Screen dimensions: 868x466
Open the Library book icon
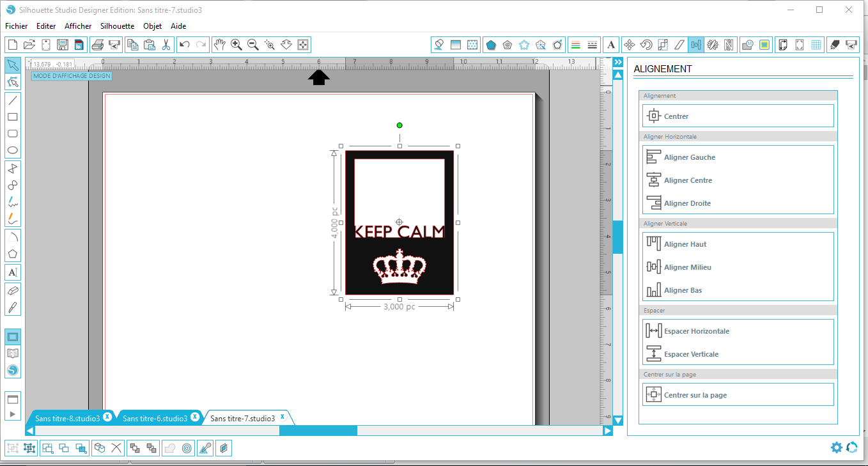(x=12, y=353)
